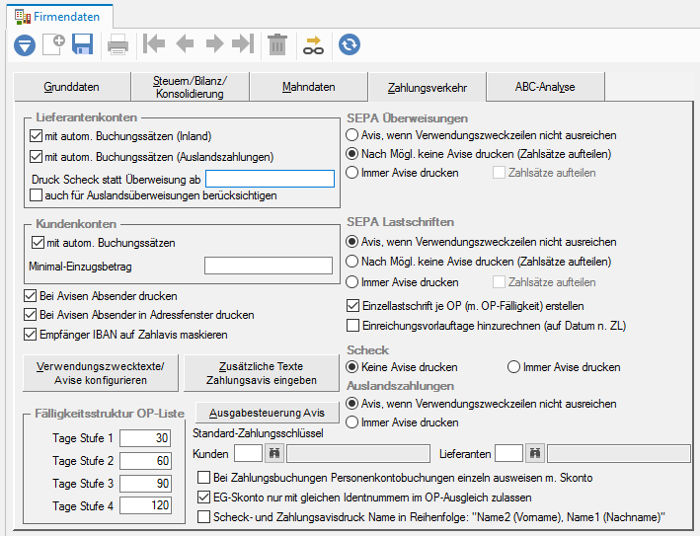Click the link/chain with arrow icon
The width and height of the screenshot is (700, 536).
pos(313,45)
